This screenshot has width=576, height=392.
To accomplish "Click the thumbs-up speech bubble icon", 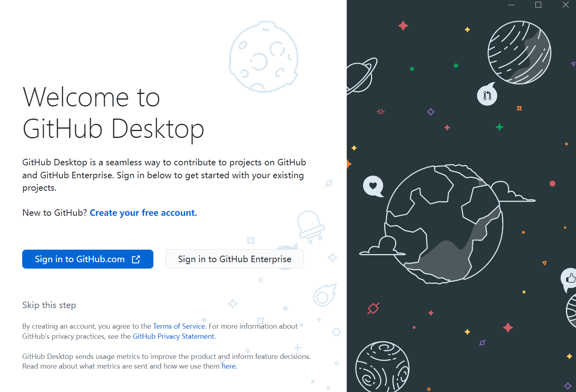I will tap(570, 279).
